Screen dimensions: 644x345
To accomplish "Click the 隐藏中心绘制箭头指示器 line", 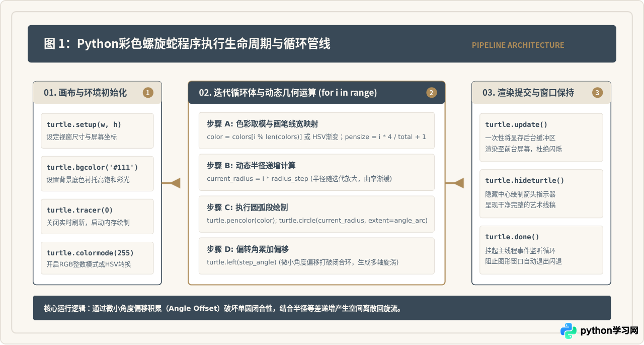I will tap(520, 194).
